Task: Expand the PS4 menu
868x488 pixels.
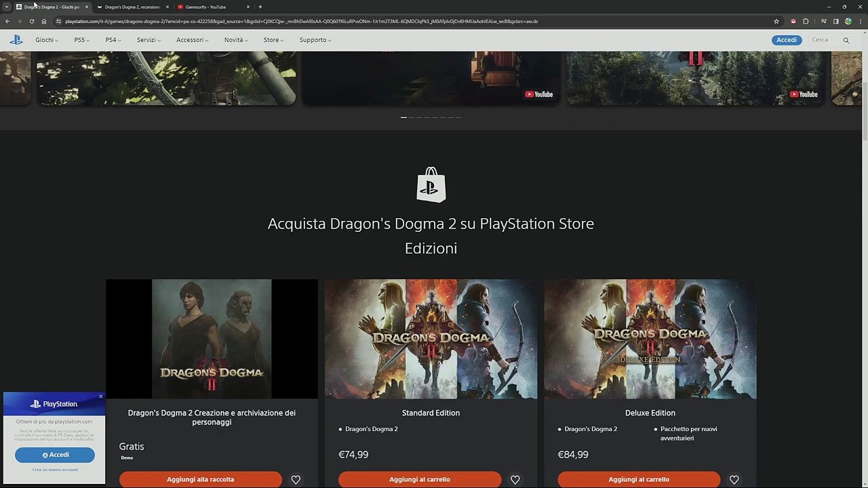Action: point(113,40)
